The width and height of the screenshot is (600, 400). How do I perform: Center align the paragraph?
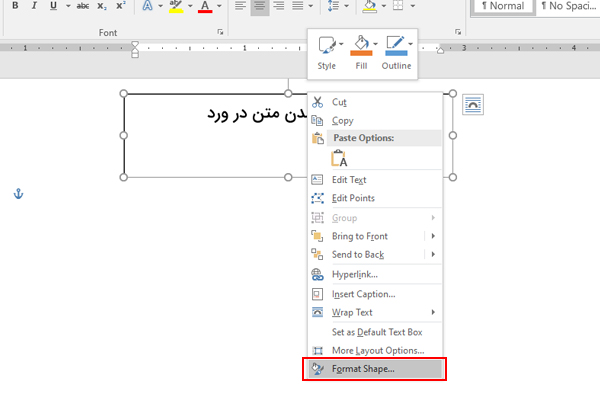click(x=259, y=6)
